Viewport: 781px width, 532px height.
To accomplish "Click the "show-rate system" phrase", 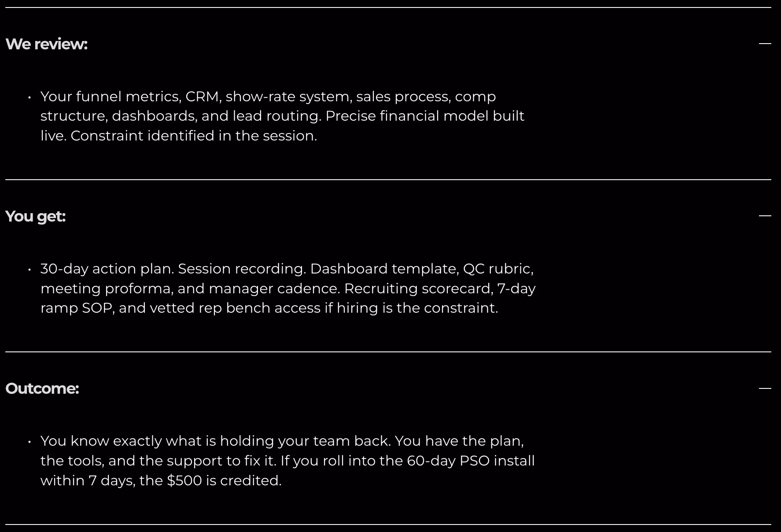I will click(x=288, y=96).
